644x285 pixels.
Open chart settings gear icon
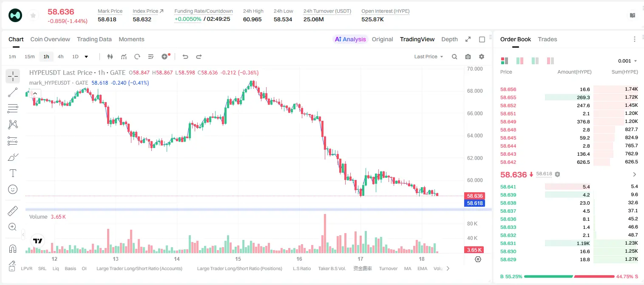482,57
